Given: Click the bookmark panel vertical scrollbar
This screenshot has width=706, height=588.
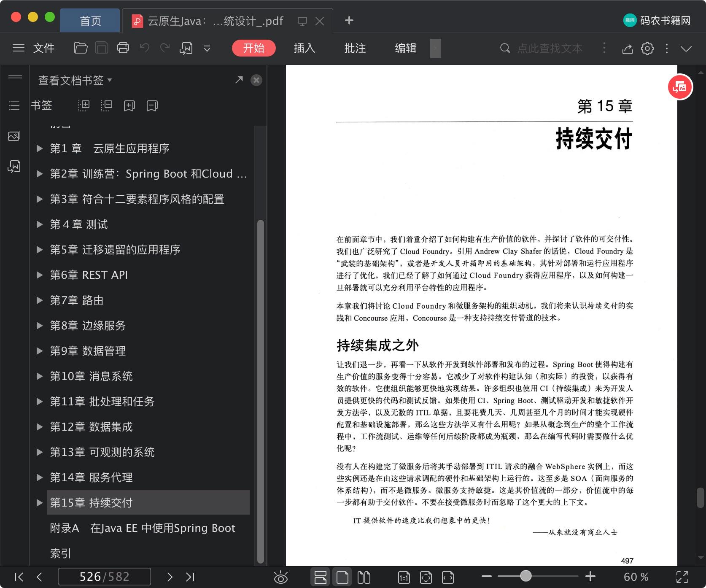Looking at the screenshot, I should 261,391.
